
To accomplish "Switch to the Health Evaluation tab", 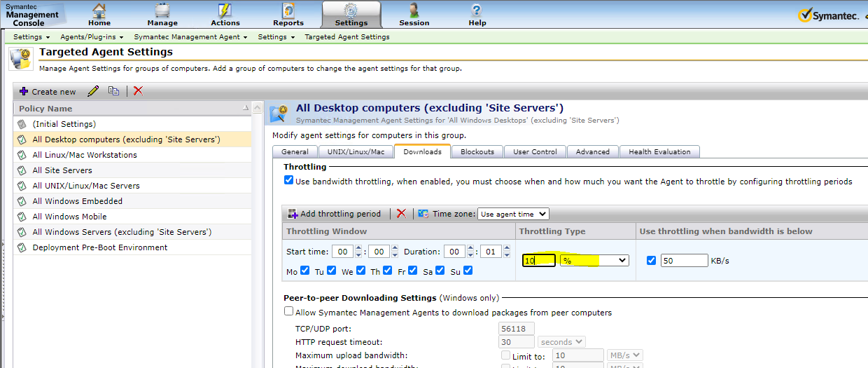I will 659,151.
